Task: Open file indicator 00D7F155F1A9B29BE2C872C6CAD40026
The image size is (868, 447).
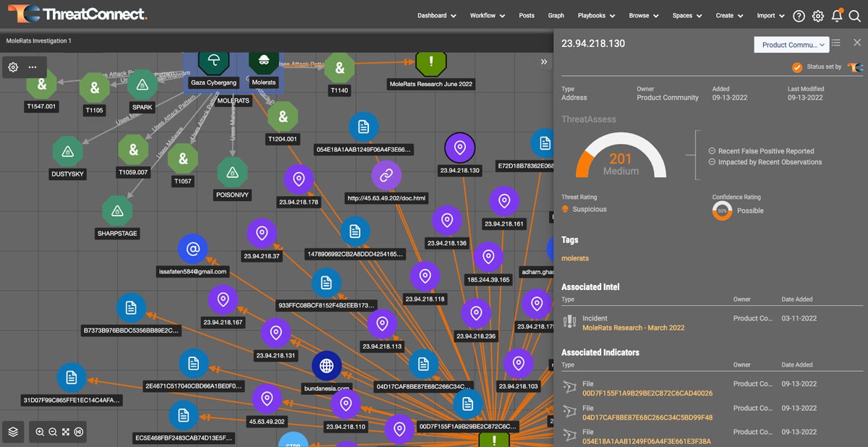Action: [647, 393]
